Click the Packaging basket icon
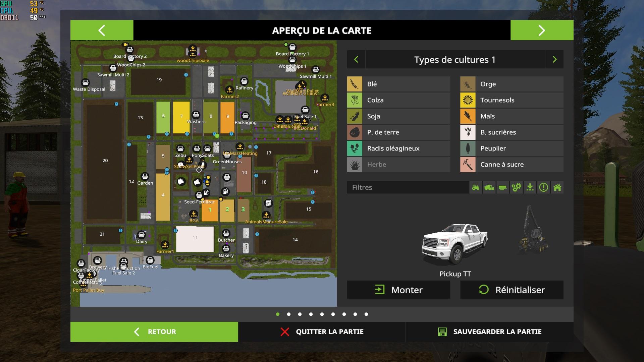The height and width of the screenshot is (362, 644). click(245, 116)
